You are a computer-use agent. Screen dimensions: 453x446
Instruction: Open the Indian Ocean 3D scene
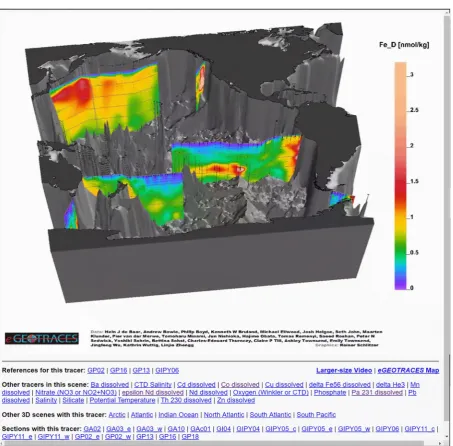point(178,415)
